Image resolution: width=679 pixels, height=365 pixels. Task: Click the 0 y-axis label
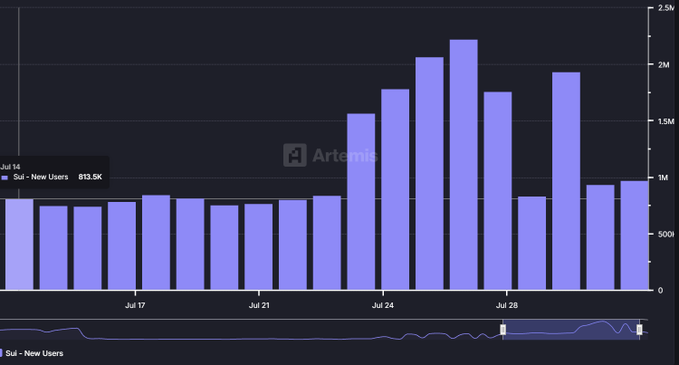point(660,291)
